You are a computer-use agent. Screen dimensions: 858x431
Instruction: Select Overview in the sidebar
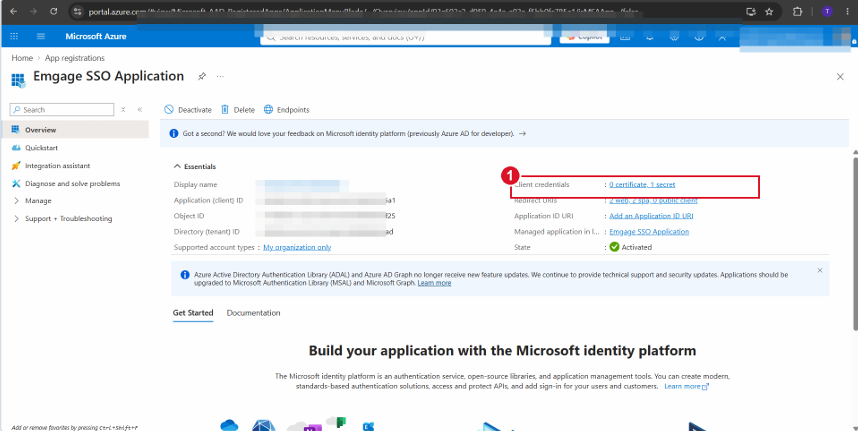point(74,130)
